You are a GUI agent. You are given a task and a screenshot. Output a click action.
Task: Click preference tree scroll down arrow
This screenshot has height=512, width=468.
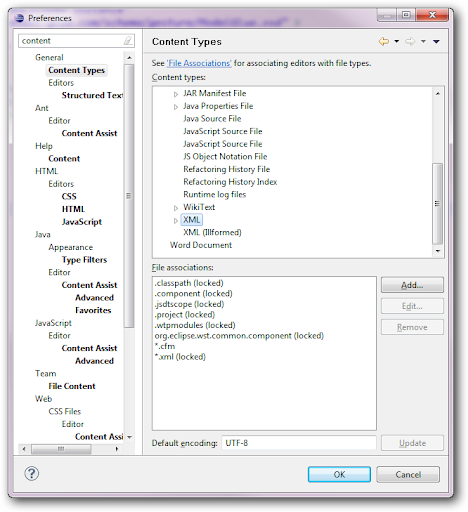129,437
